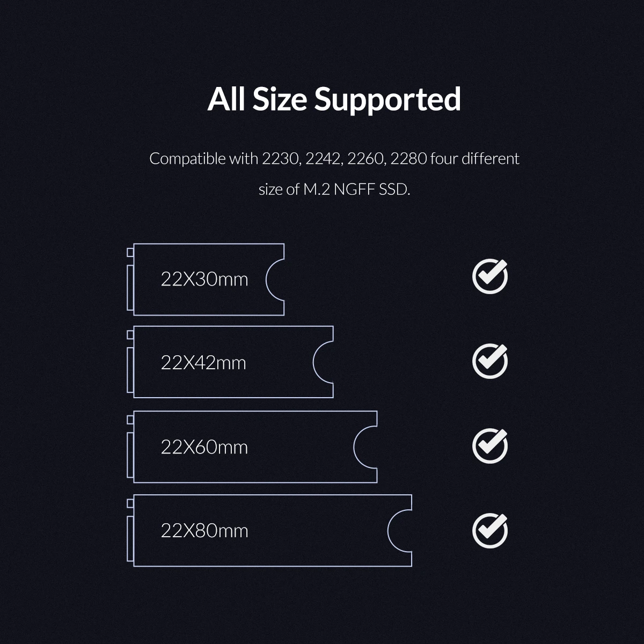644x644 pixels.
Task: Click the 'All Size Supported' heading
Action: coord(334,99)
